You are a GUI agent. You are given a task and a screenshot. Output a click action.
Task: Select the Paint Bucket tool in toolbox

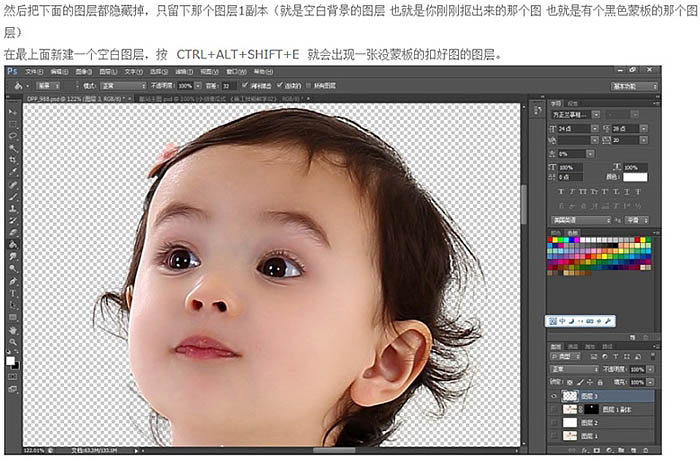(13, 245)
